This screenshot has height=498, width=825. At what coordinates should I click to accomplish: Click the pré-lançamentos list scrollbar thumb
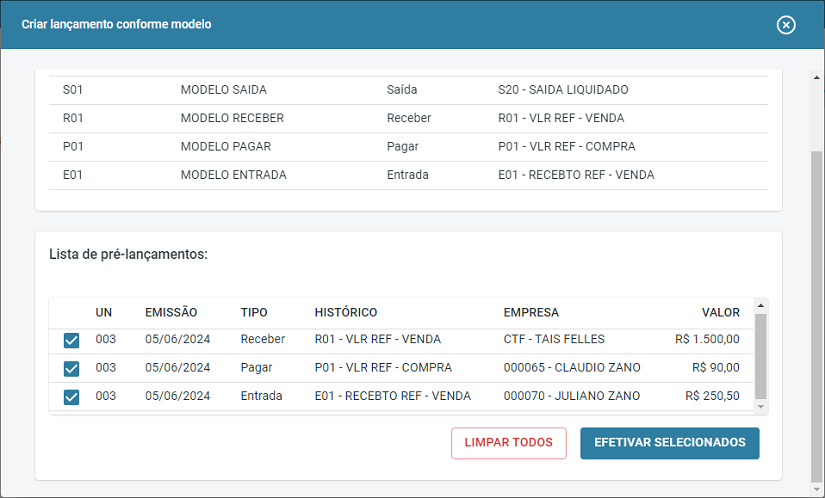click(761, 355)
